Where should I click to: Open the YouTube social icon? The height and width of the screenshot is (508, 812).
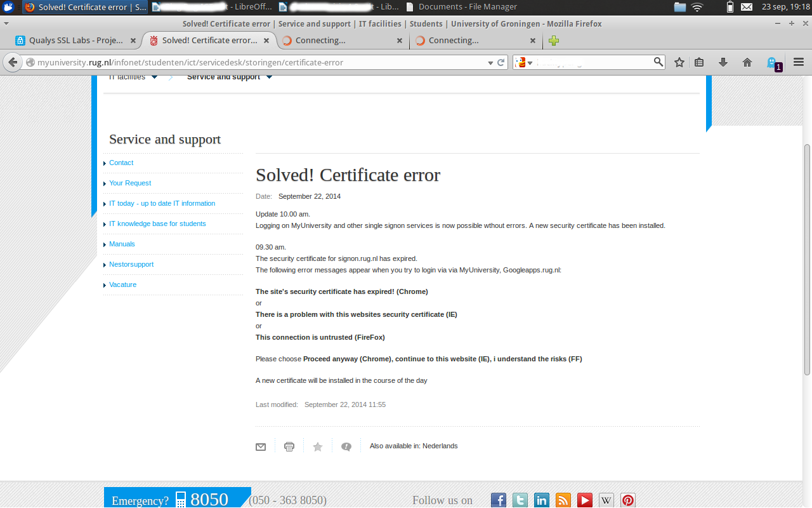[585, 500]
